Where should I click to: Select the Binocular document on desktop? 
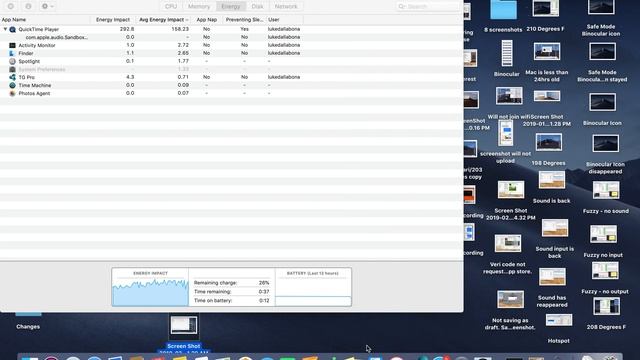pyautogui.click(x=507, y=53)
